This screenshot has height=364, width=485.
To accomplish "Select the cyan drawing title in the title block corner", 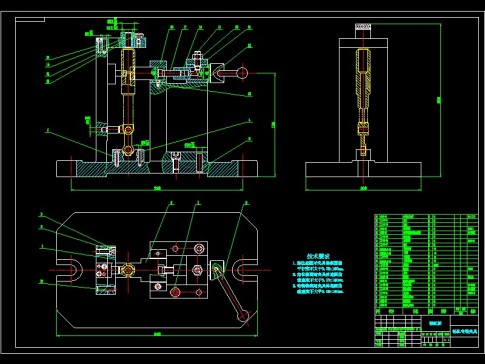I will click(x=464, y=332).
